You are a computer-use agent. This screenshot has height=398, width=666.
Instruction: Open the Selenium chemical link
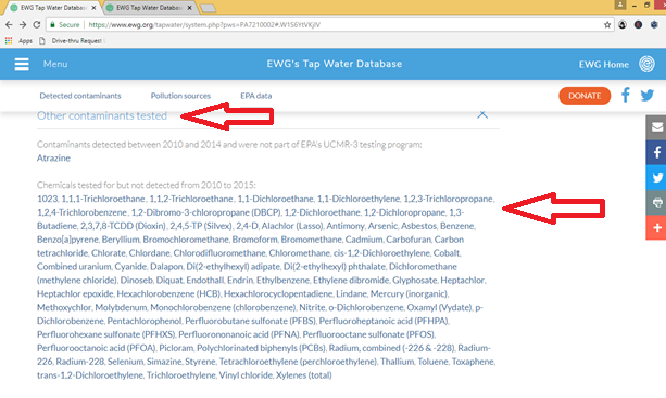click(125, 362)
